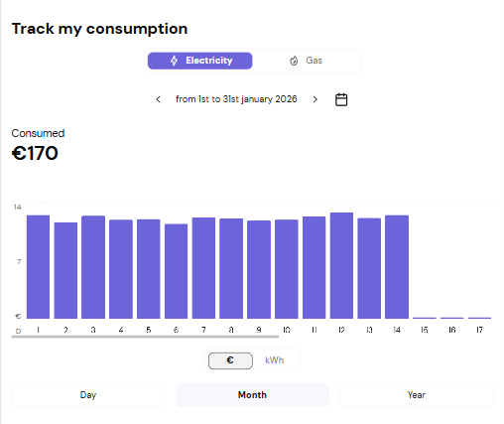Click the bar for day 1
Screen dimensions: 504x424
coord(38,267)
